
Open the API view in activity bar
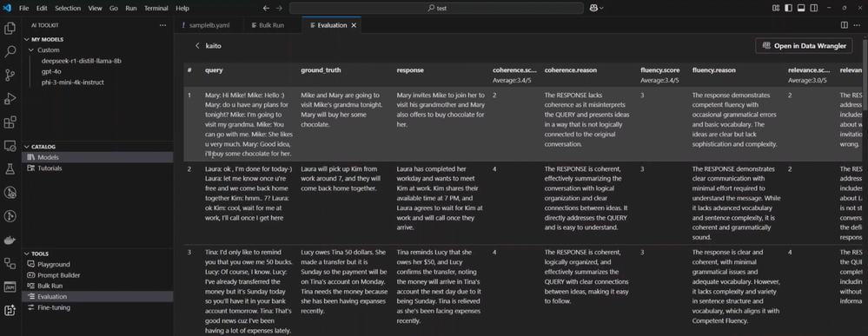click(x=10, y=287)
